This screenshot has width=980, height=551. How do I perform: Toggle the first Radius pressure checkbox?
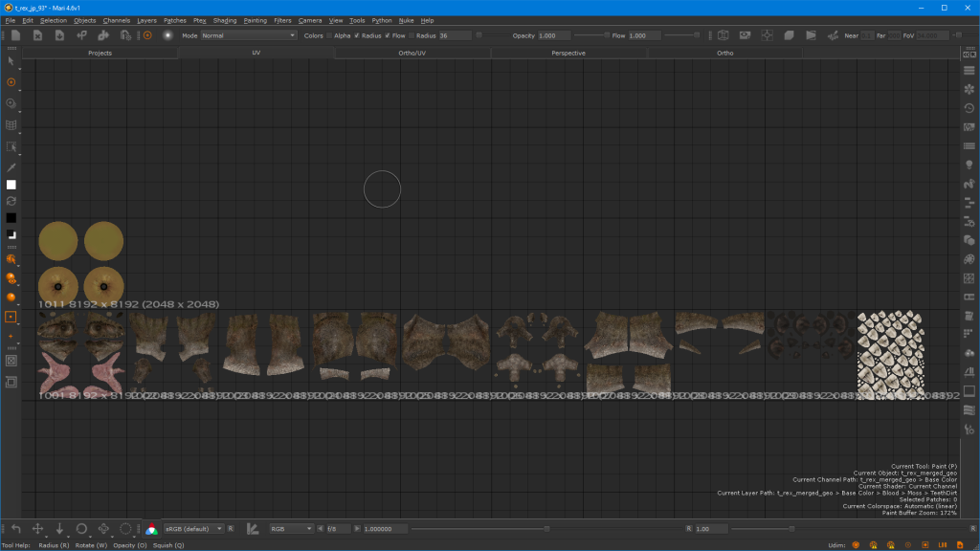coord(357,35)
